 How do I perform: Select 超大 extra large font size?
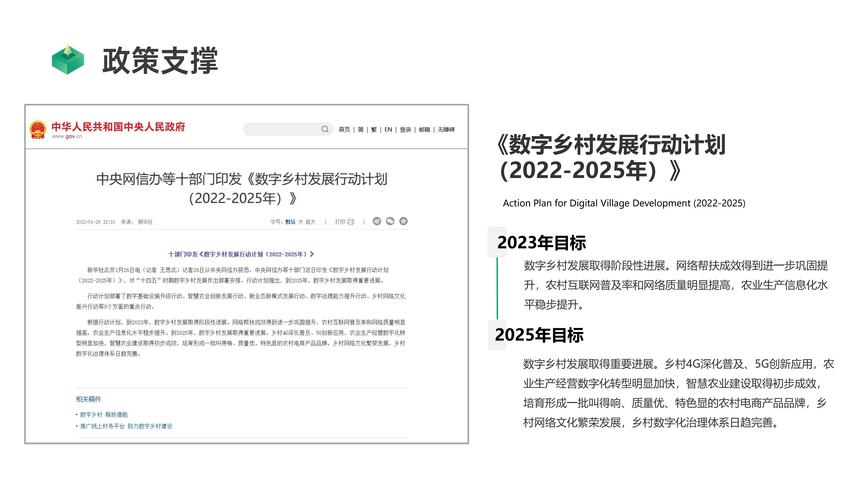(310, 222)
